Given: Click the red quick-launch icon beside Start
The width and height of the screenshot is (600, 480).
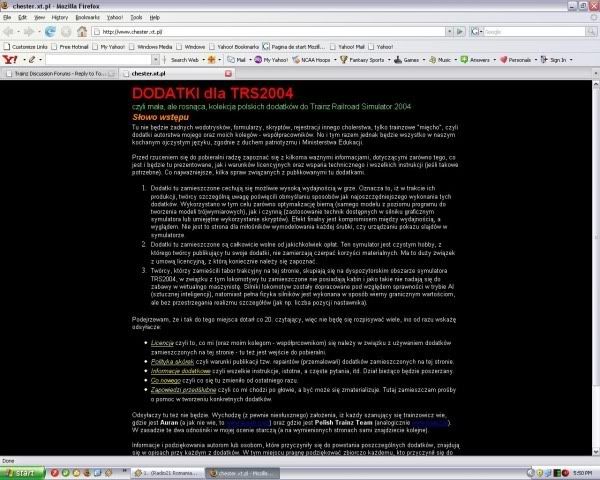Looking at the screenshot, I should coord(55,473).
